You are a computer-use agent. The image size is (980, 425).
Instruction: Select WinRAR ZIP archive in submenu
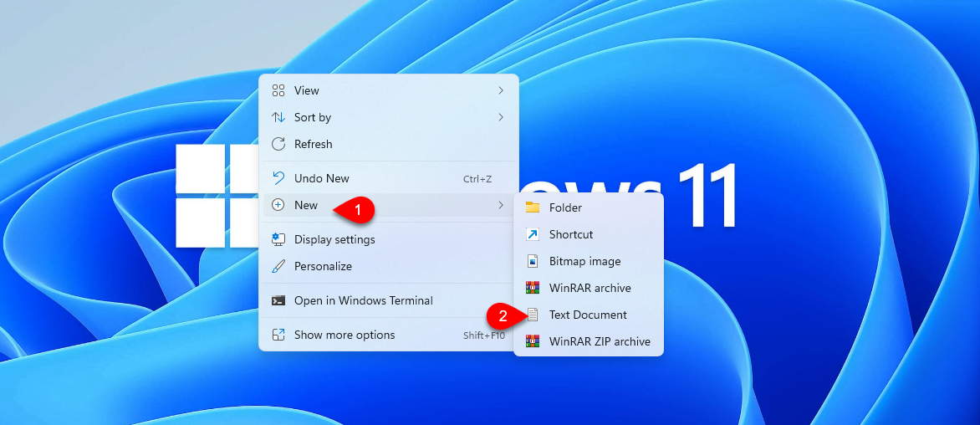pos(589,341)
